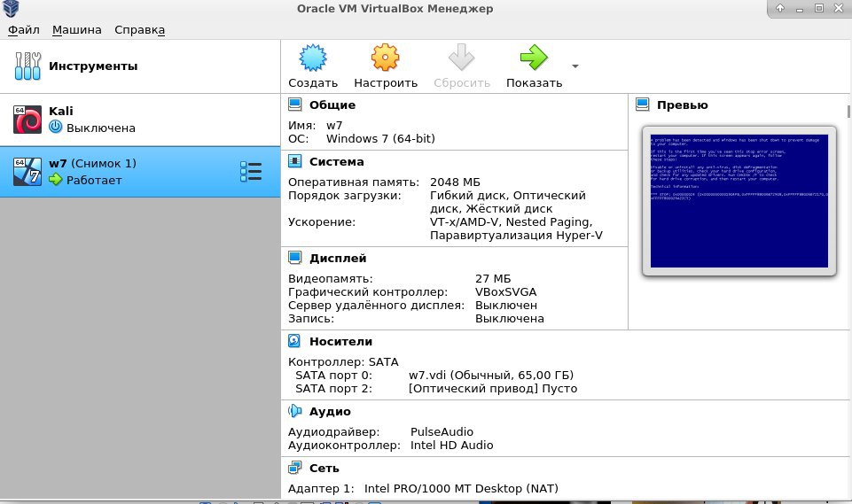Click the w7 Windows 7 machine icon

coord(27,172)
